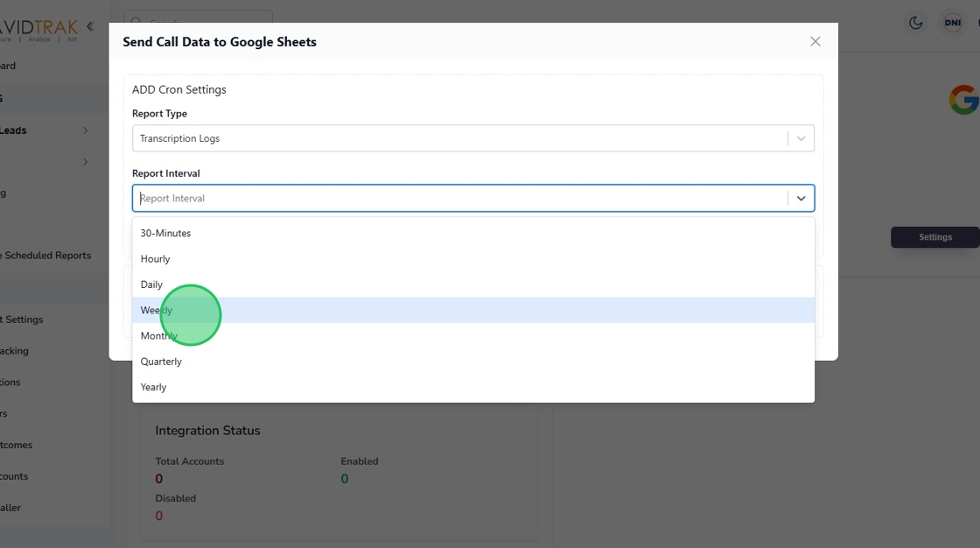Select Daily from interval list
980x548 pixels.
473,285
